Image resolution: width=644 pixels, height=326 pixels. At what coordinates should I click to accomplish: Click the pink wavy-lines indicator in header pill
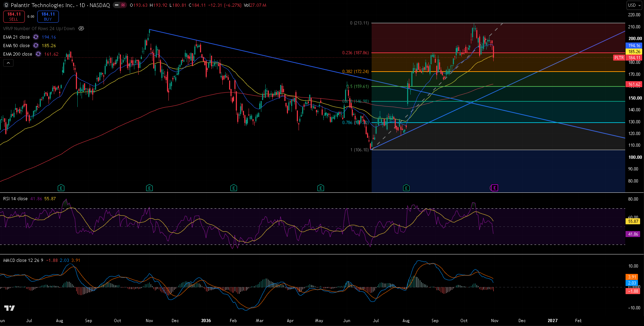(x=123, y=5)
